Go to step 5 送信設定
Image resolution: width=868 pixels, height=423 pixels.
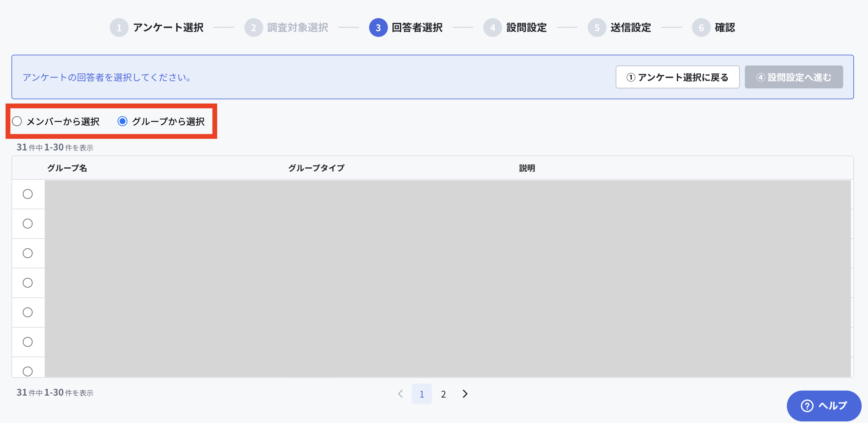(619, 28)
